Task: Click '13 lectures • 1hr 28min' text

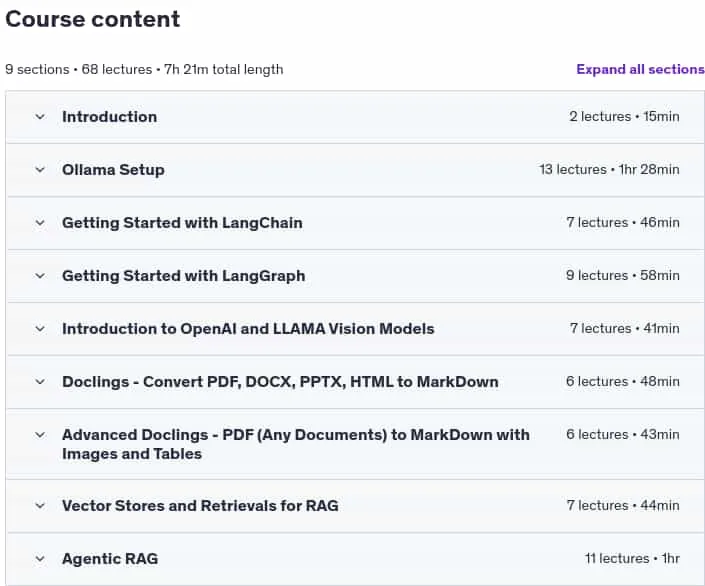Action: click(x=609, y=170)
